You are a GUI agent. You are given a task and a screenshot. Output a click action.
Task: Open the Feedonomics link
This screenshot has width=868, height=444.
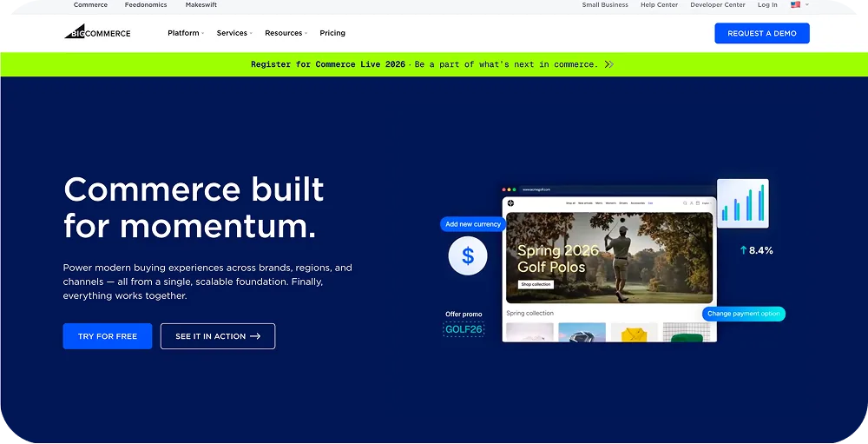(x=146, y=5)
